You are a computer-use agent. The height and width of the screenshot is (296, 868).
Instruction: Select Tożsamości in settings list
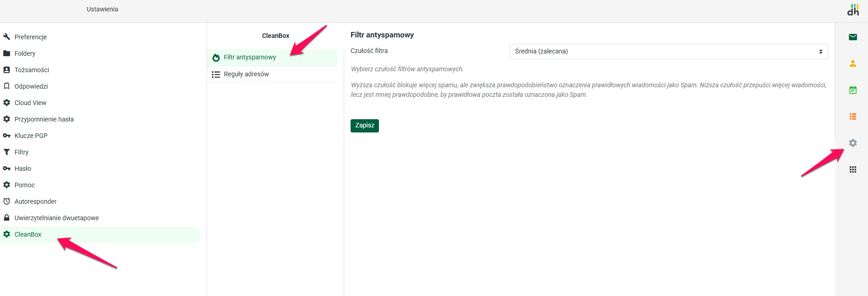click(32, 70)
